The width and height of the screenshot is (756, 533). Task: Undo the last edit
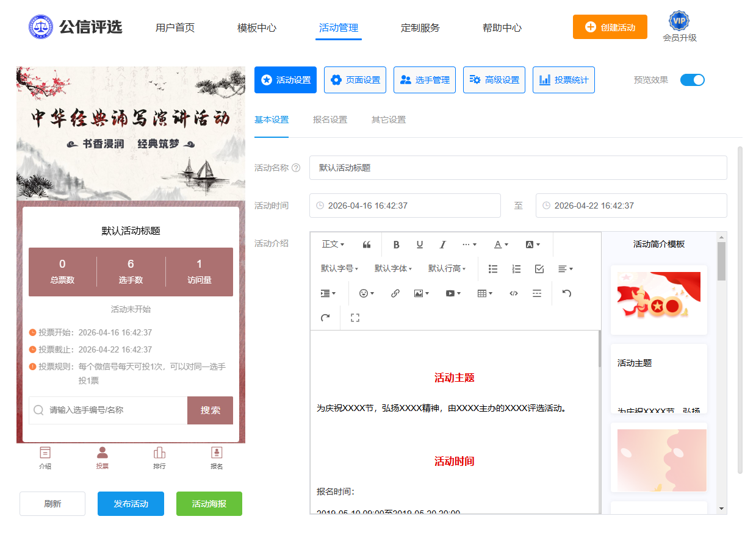tap(567, 293)
